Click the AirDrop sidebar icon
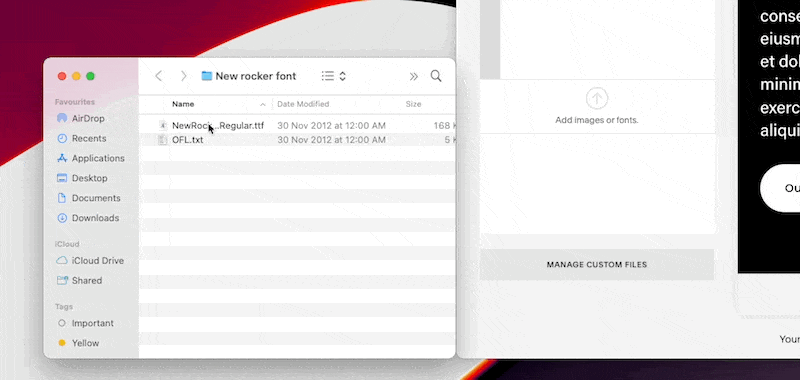Viewport: 800px width, 380px height. tap(62, 118)
